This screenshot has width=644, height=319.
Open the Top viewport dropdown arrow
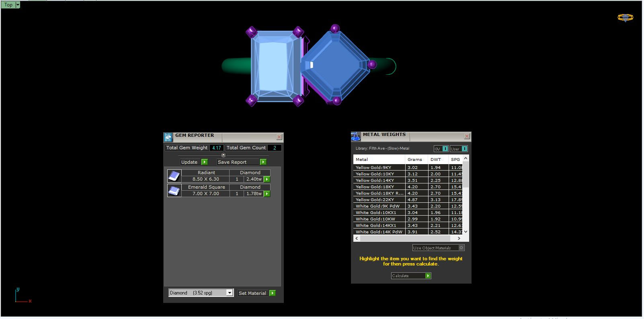18,5
